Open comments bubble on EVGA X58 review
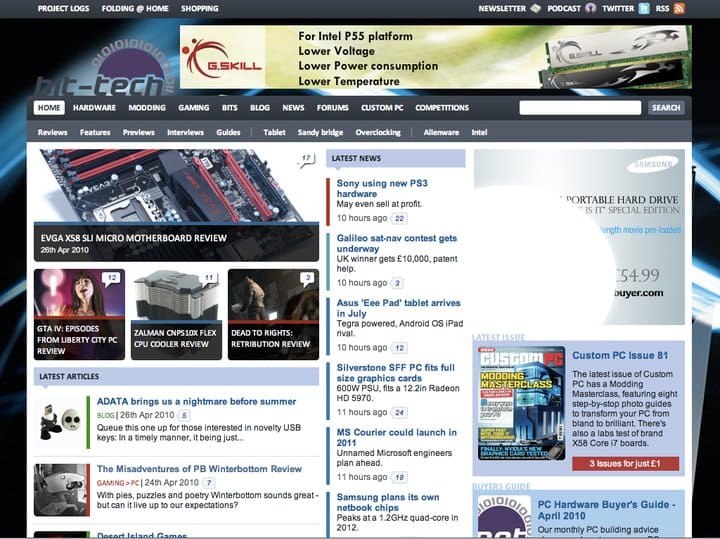This screenshot has height=539, width=720. pyautogui.click(x=306, y=159)
